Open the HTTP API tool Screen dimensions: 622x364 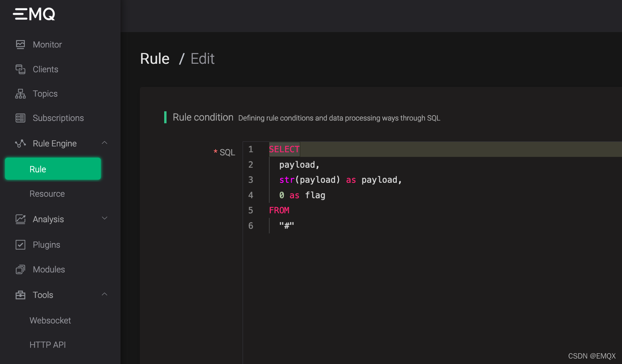[48, 345]
